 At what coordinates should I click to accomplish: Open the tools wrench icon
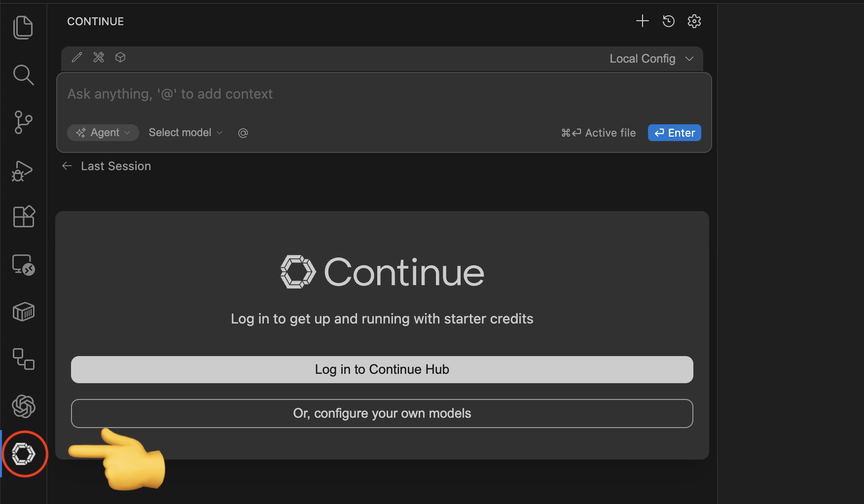tap(99, 58)
